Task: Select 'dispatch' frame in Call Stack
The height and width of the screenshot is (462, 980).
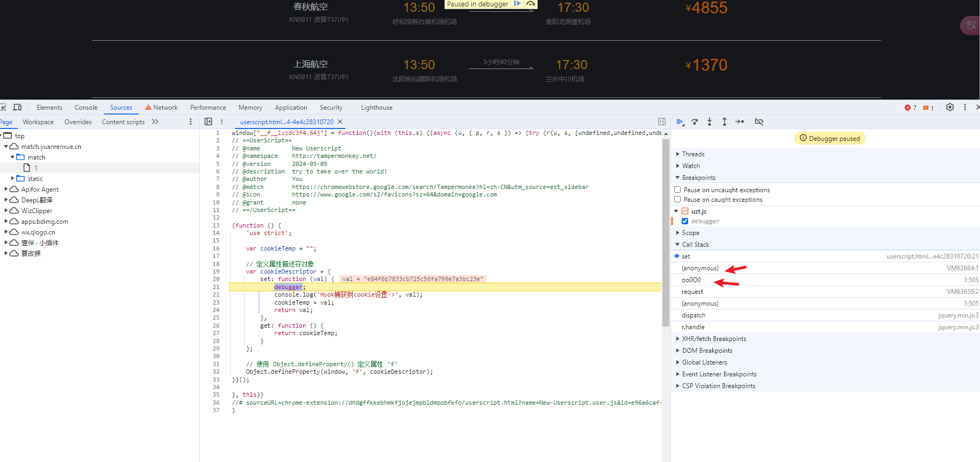Action: [x=825, y=315]
